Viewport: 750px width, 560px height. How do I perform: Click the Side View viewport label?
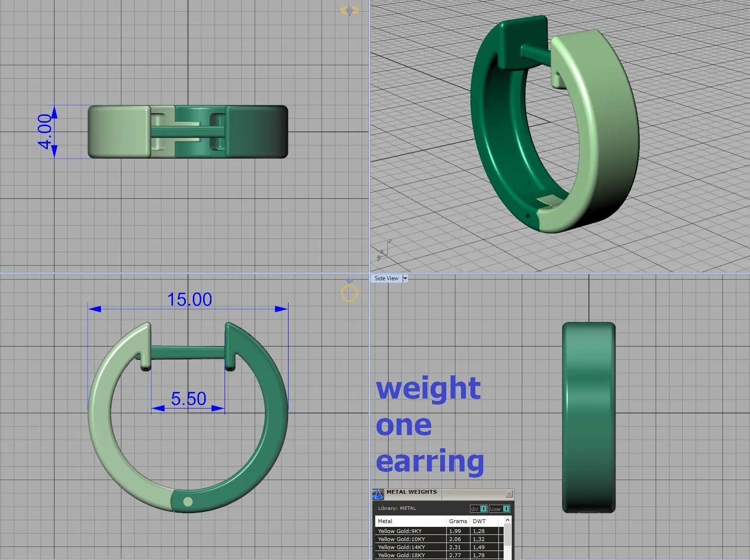[386, 278]
